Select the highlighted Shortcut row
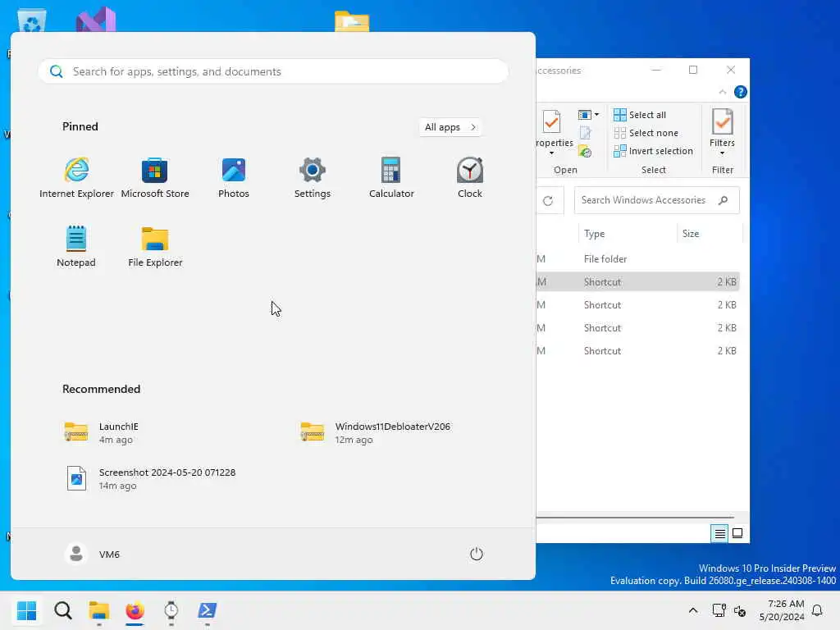 click(x=637, y=282)
